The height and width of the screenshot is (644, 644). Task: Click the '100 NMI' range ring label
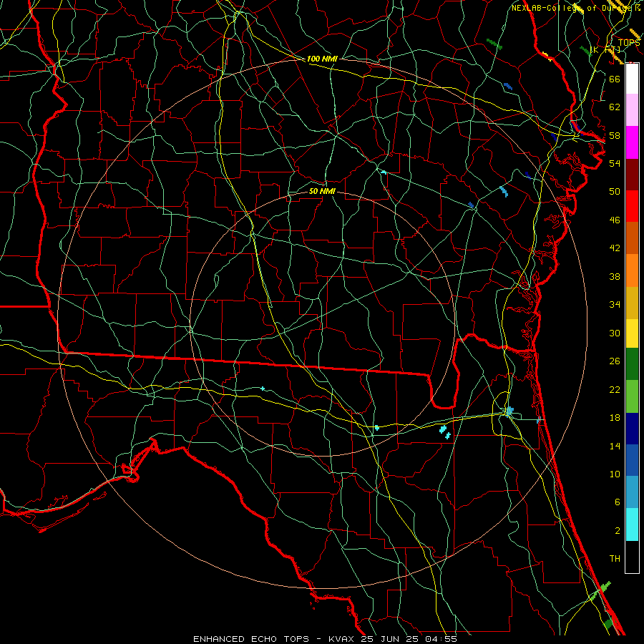(x=322, y=59)
